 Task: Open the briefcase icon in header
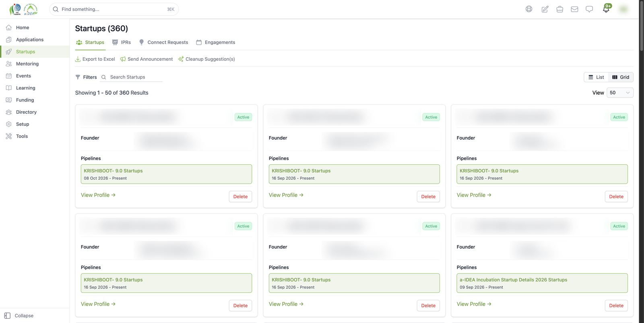coord(559,9)
